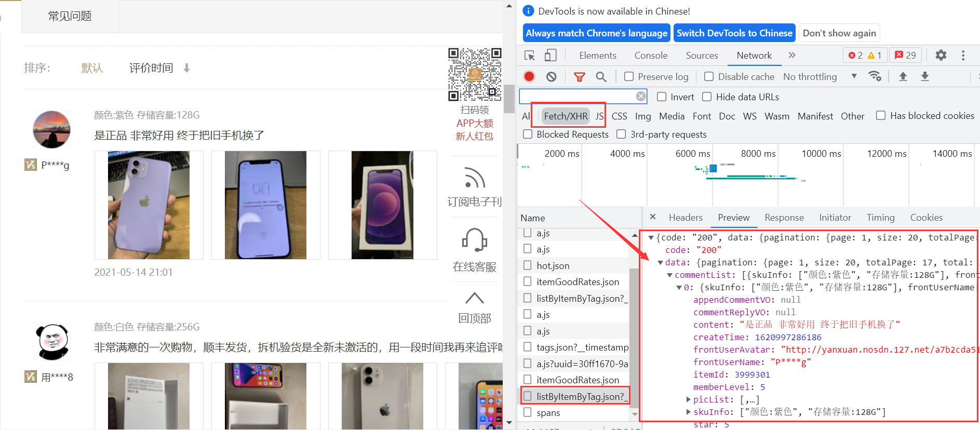The image size is (980, 430).
Task: Click the page vertical scrollbar thumb
Action: pos(509,98)
